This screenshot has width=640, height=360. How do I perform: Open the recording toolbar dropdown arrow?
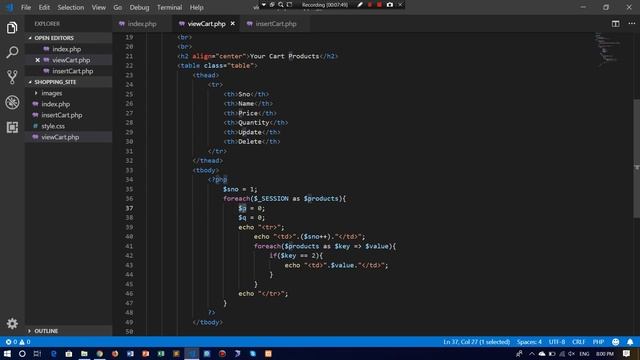(x=264, y=4)
